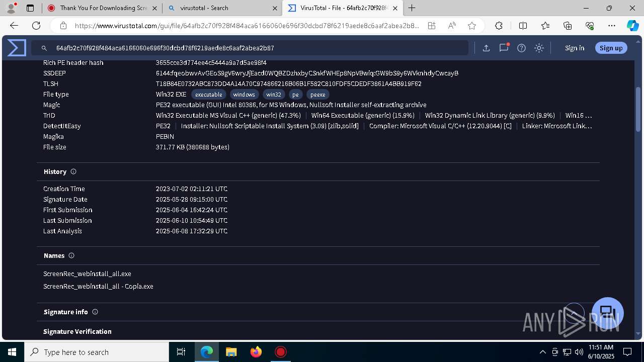This screenshot has width=644, height=362.
Task: Open the Collections icon in Edge
Action: click(x=568, y=26)
